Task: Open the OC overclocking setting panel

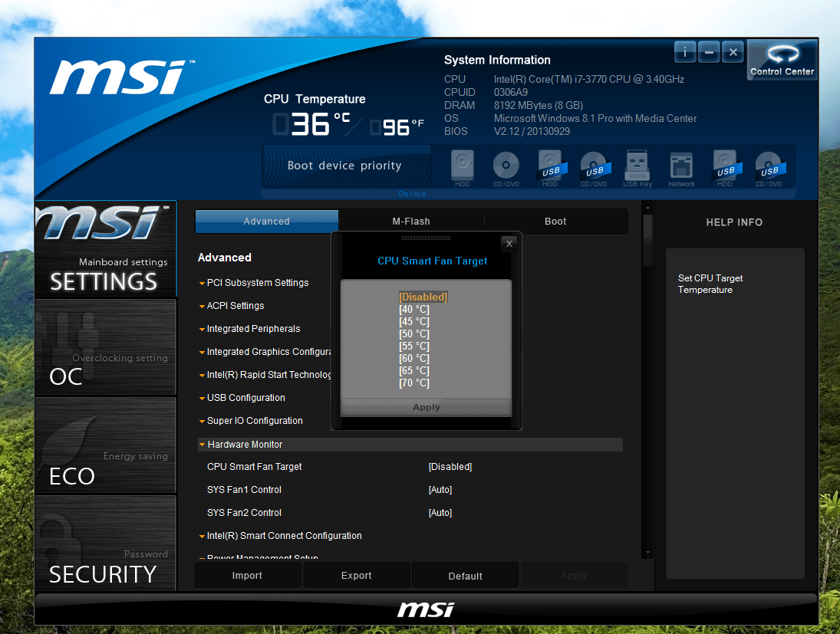Action: [106, 347]
